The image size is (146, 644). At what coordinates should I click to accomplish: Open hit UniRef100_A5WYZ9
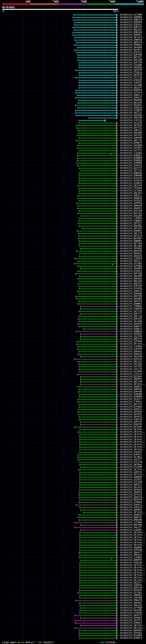131,20
